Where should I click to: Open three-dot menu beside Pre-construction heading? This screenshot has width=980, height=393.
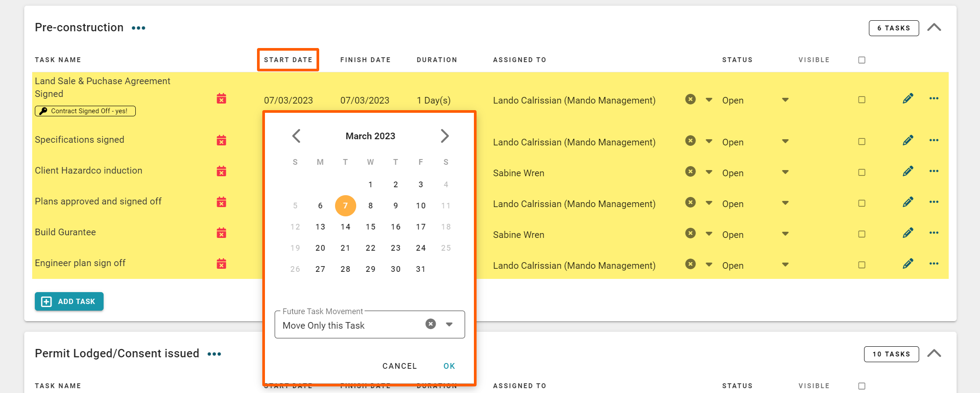click(138, 28)
